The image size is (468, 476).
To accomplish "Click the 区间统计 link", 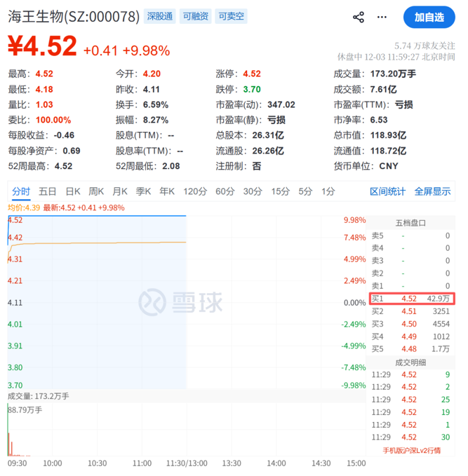I will (388, 191).
